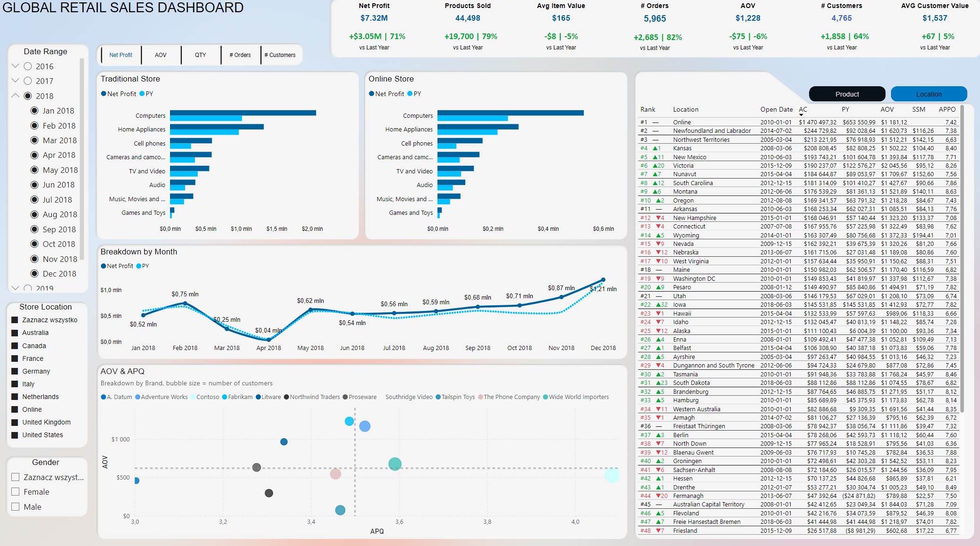Click Kansas green rank-up triangle icon

pos(655,148)
